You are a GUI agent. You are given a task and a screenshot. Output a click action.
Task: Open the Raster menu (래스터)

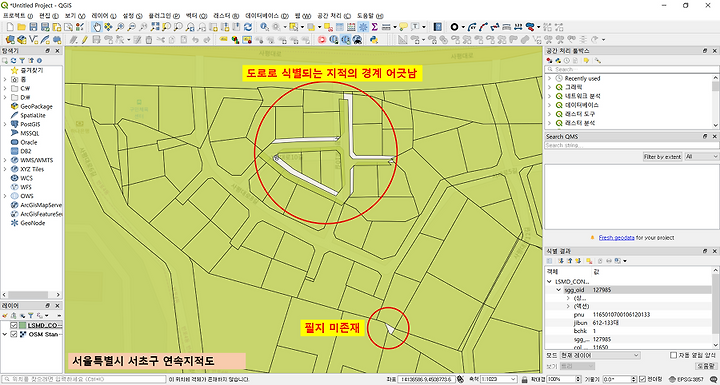[226, 16]
